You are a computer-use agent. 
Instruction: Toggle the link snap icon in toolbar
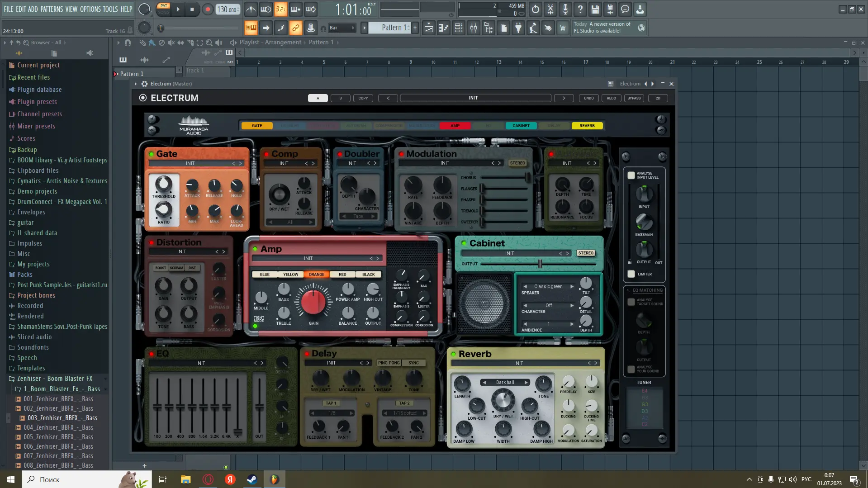(295, 28)
